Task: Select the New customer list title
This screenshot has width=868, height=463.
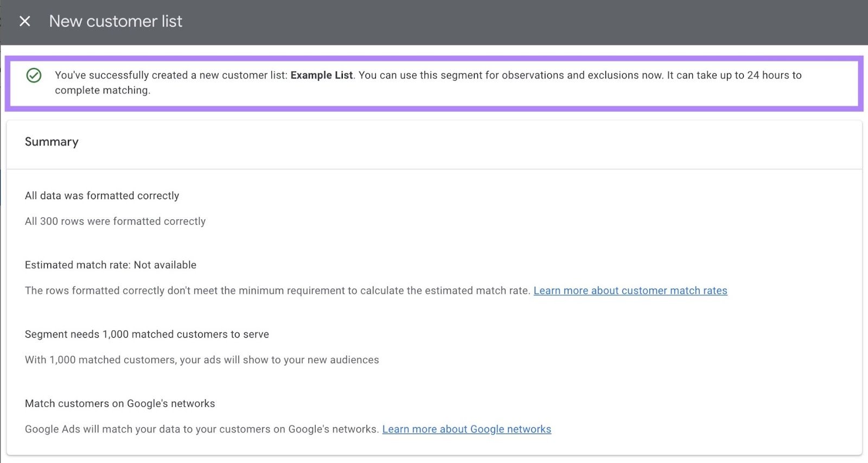Action: (116, 21)
